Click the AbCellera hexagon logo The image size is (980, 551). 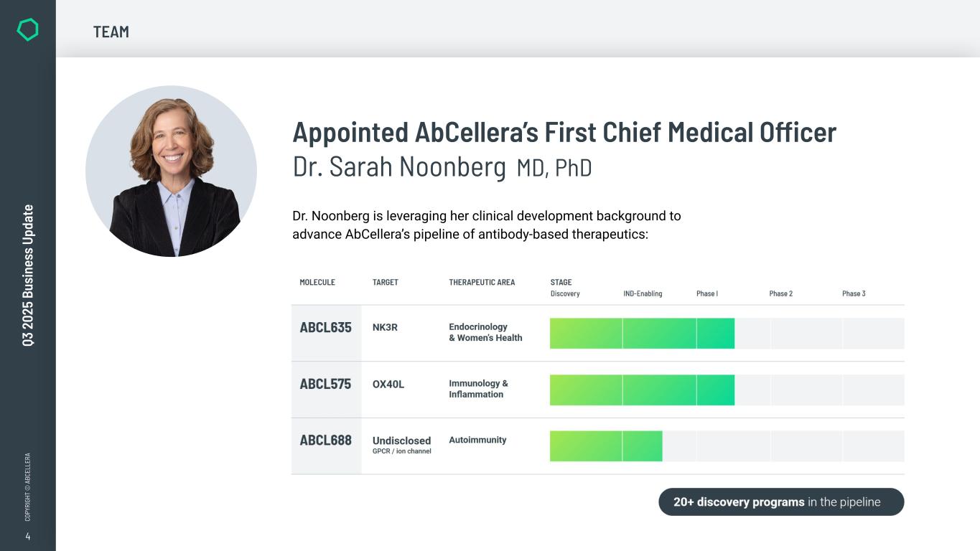[x=27, y=29]
